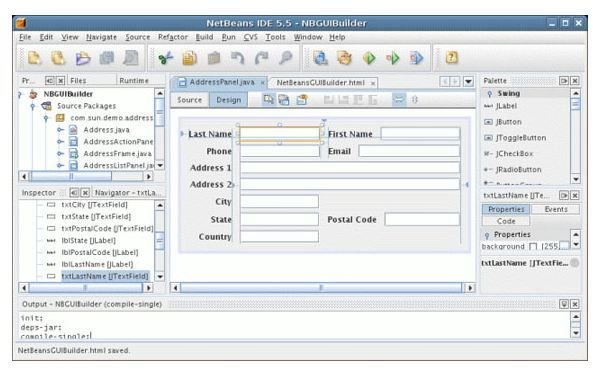This screenshot has height=369, width=593.
Task: Click the JButton palette icon
Action: pos(488,122)
